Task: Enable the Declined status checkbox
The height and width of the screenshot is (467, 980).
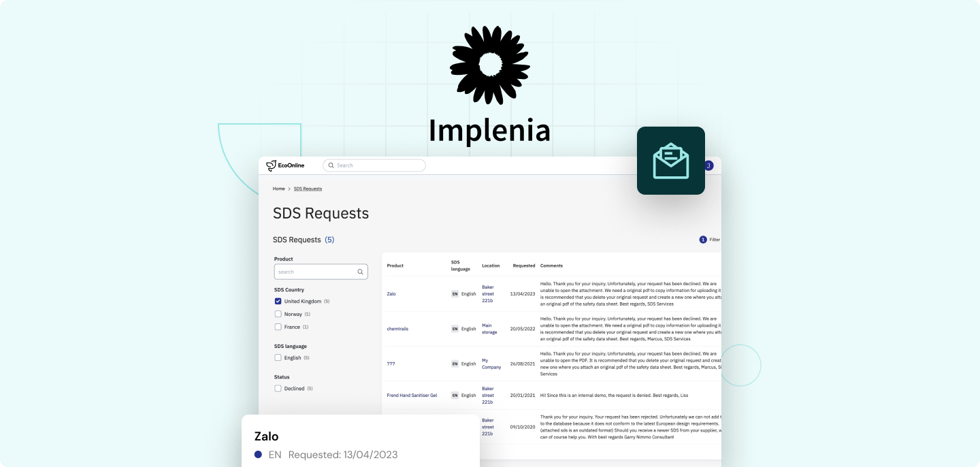Action: pos(278,388)
